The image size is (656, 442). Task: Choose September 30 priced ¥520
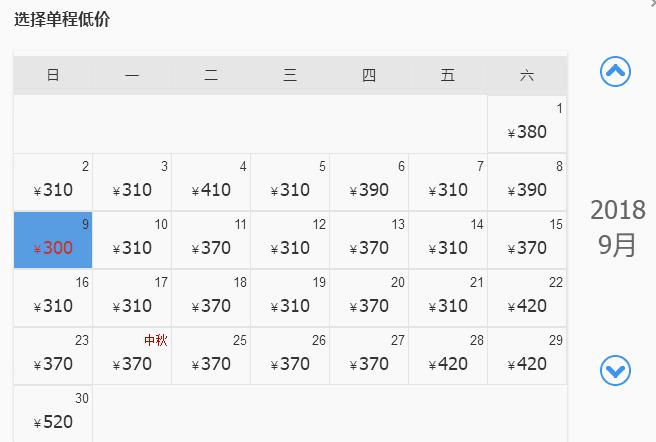pyautogui.click(x=53, y=414)
